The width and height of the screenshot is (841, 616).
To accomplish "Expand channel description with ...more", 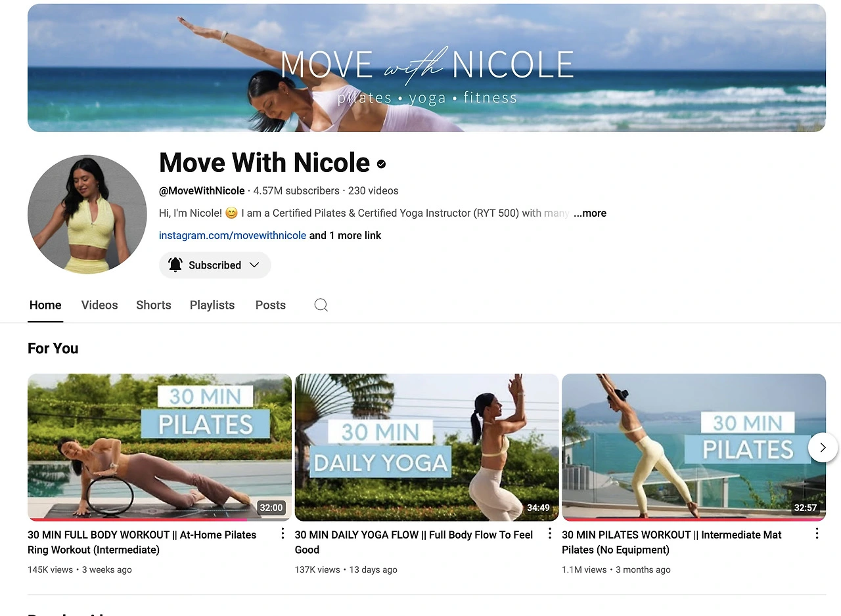I will [x=590, y=213].
